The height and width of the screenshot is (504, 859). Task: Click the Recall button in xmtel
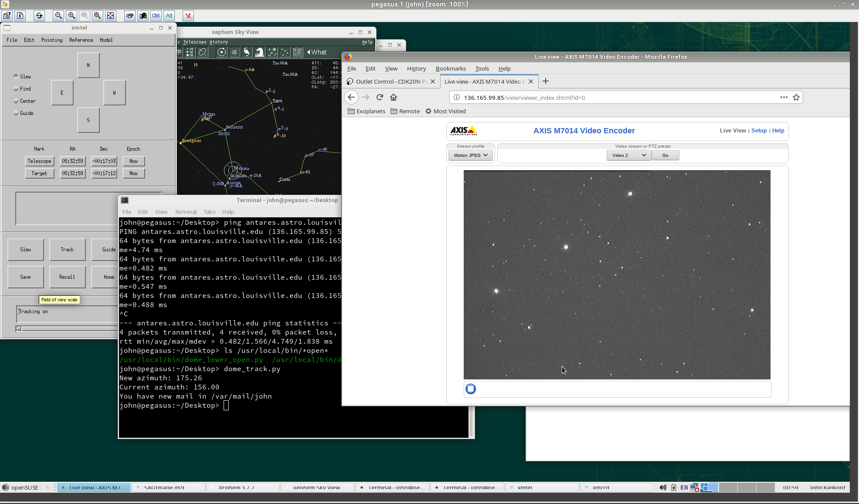[x=67, y=277]
